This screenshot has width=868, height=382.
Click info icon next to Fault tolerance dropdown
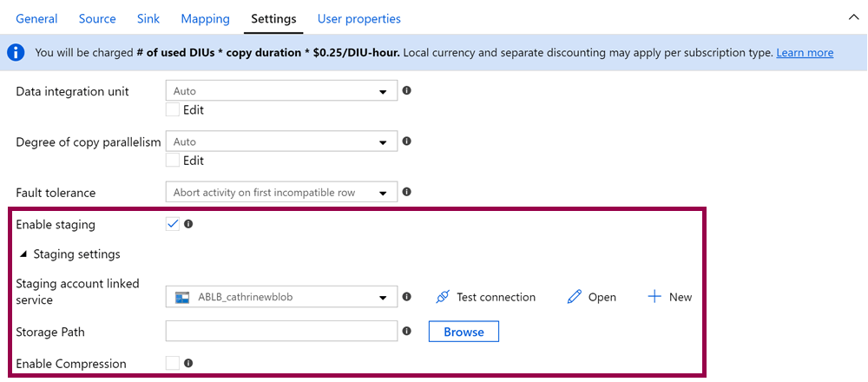pyautogui.click(x=406, y=192)
